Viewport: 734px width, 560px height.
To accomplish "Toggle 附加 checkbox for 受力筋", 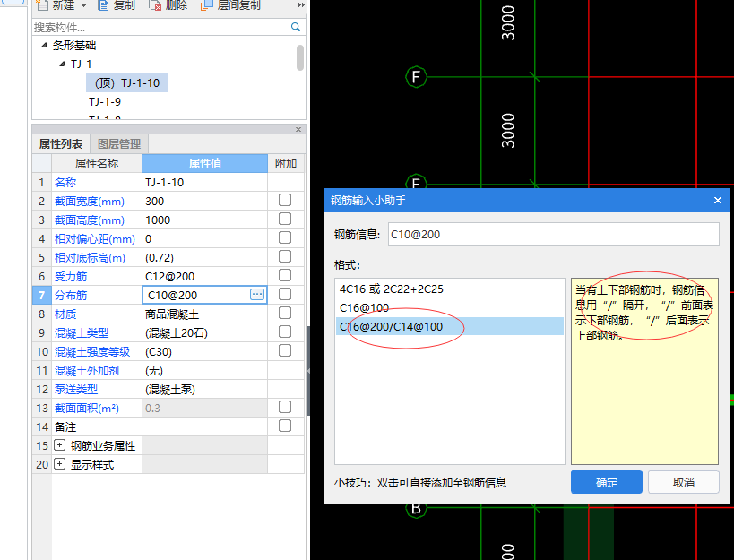I will tap(285, 275).
